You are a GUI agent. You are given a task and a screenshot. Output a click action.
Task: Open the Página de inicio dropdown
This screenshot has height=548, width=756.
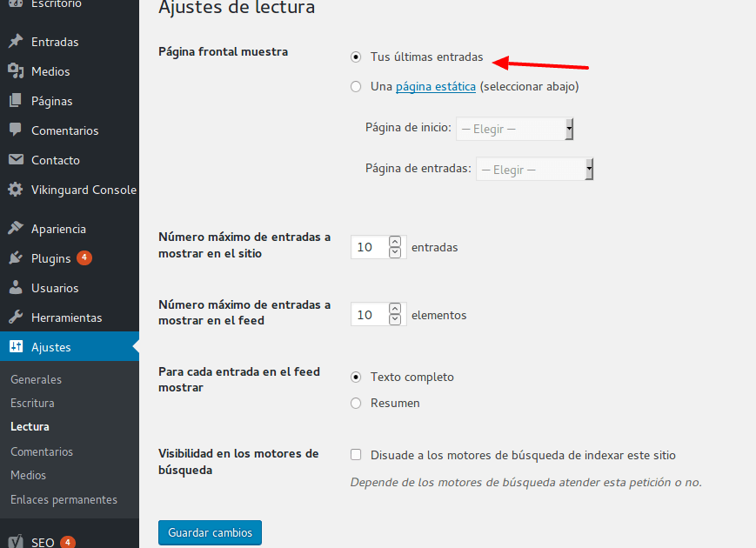click(x=514, y=129)
